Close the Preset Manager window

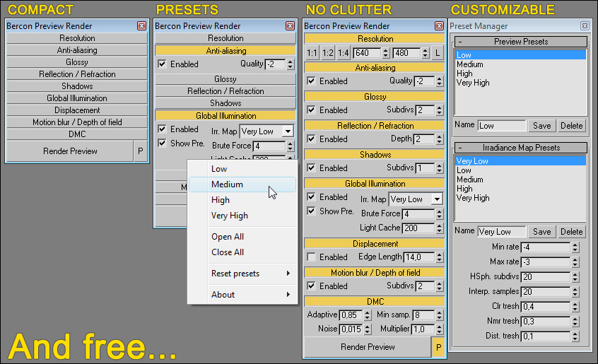pos(585,25)
